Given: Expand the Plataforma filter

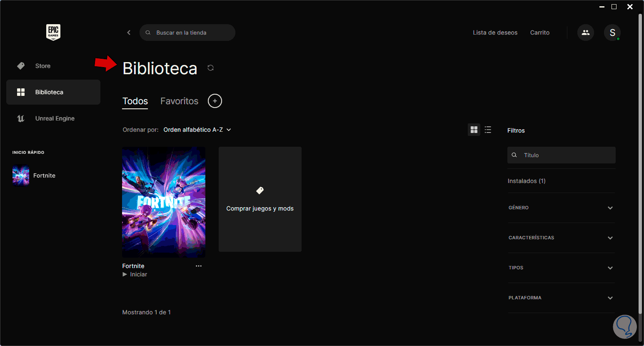Looking at the screenshot, I should point(561,298).
